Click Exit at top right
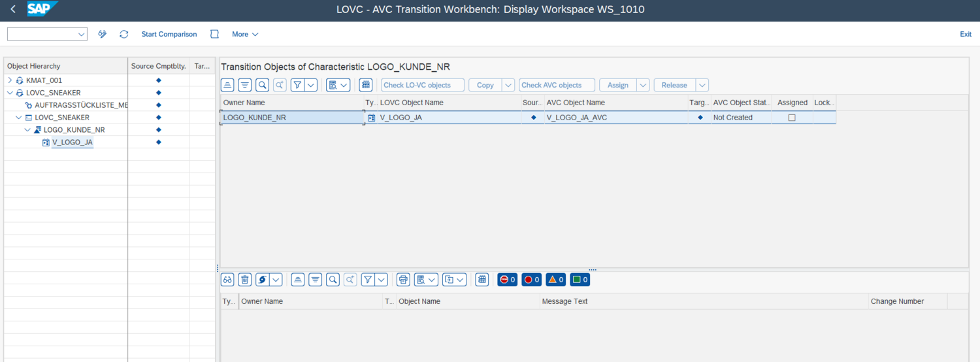Viewport: 980px width, 362px height. click(966, 34)
